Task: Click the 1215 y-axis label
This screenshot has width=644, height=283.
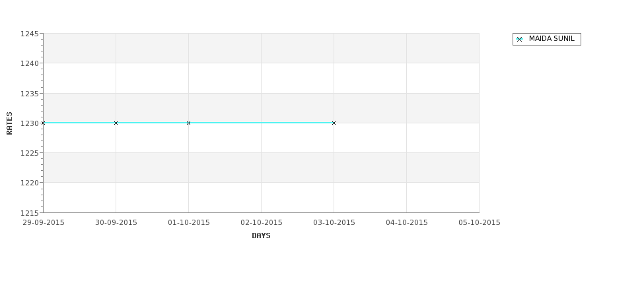Action: pyautogui.click(x=30, y=213)
